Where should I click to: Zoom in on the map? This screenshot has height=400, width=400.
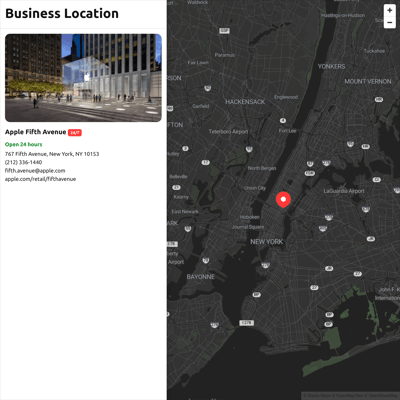(389, 10)
